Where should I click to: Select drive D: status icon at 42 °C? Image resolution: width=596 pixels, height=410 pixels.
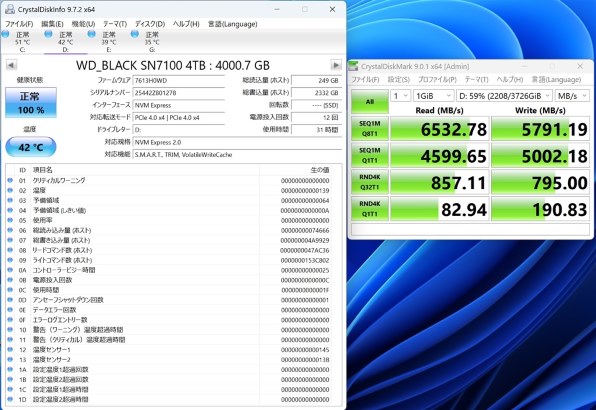coord(48,34)
